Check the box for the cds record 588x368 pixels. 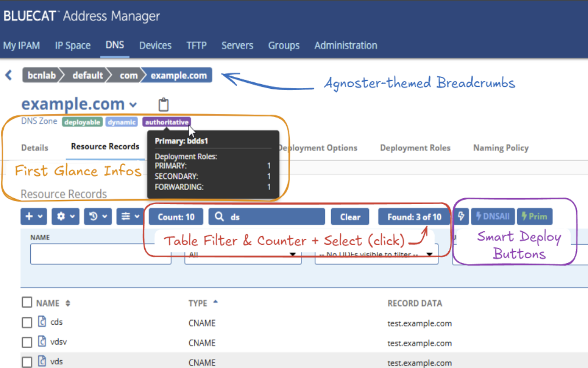pyautogui.click(x=27, y=323)
